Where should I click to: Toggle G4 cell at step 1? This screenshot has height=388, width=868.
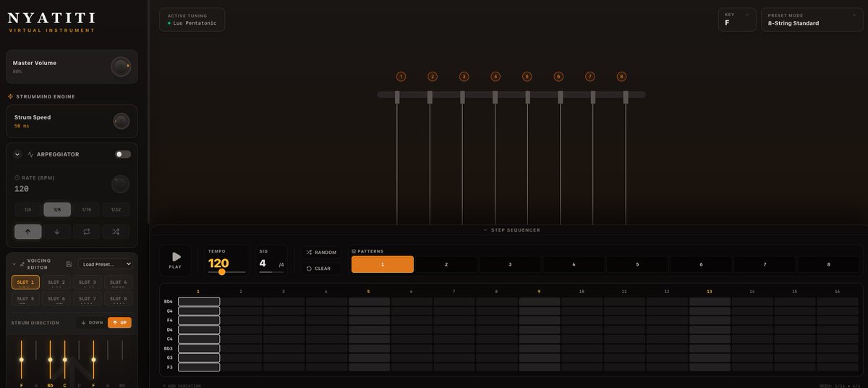pos(199,311)
